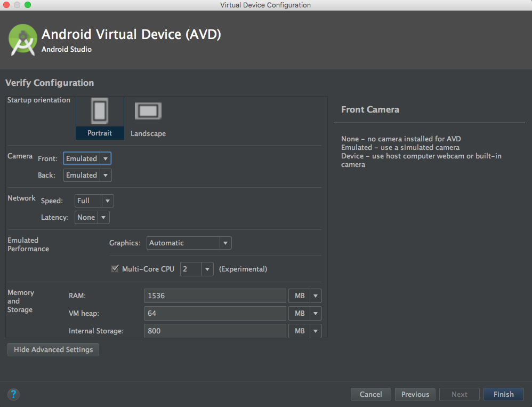The image size is (532, 407).
Task: Toggle the Multi-Core CPU checkbox
Action: pos(115,269)
